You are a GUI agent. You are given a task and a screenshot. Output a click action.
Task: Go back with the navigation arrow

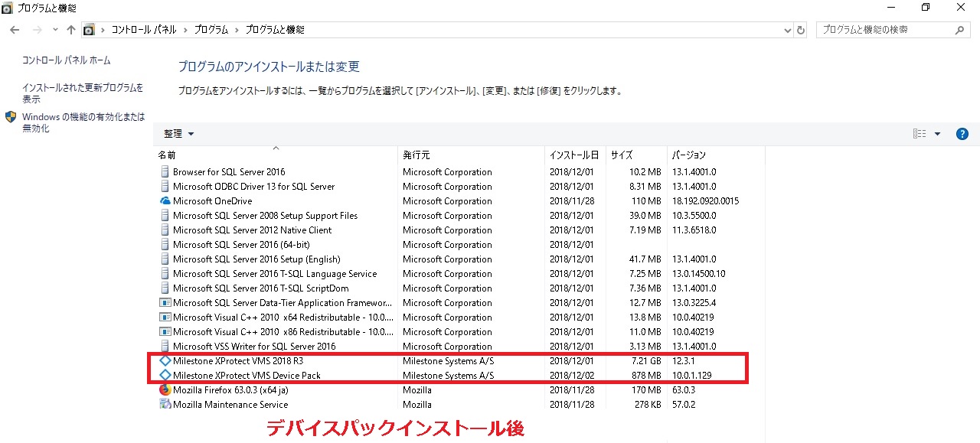coord(15,30)
